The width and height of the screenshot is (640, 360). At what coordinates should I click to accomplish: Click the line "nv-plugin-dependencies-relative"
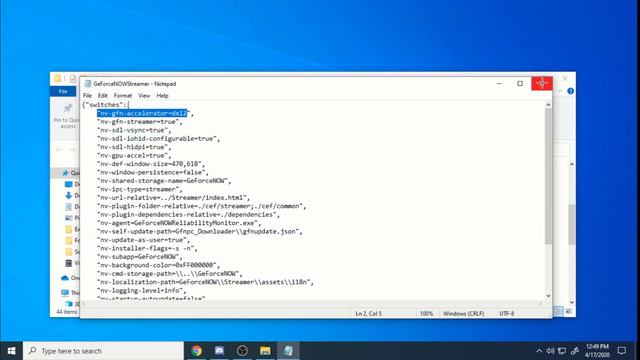click(x=189, y=214)
